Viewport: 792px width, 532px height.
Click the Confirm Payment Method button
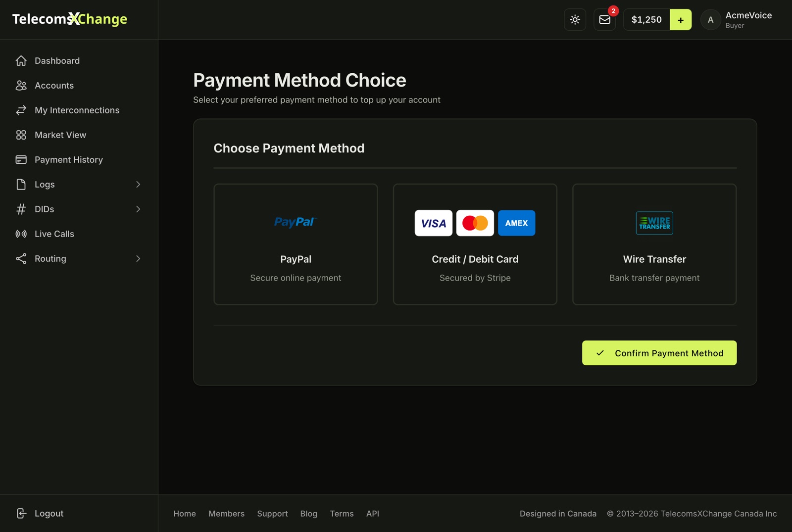(x=659, y=353)
